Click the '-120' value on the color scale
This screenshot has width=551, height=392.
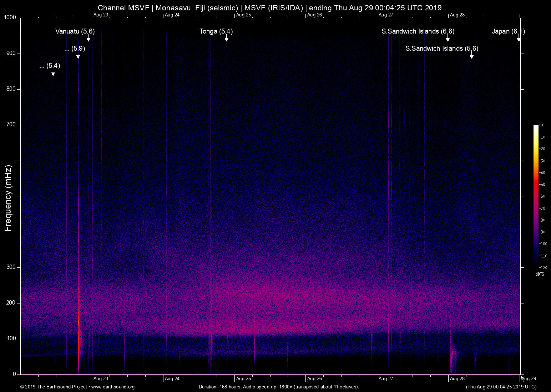543,267
